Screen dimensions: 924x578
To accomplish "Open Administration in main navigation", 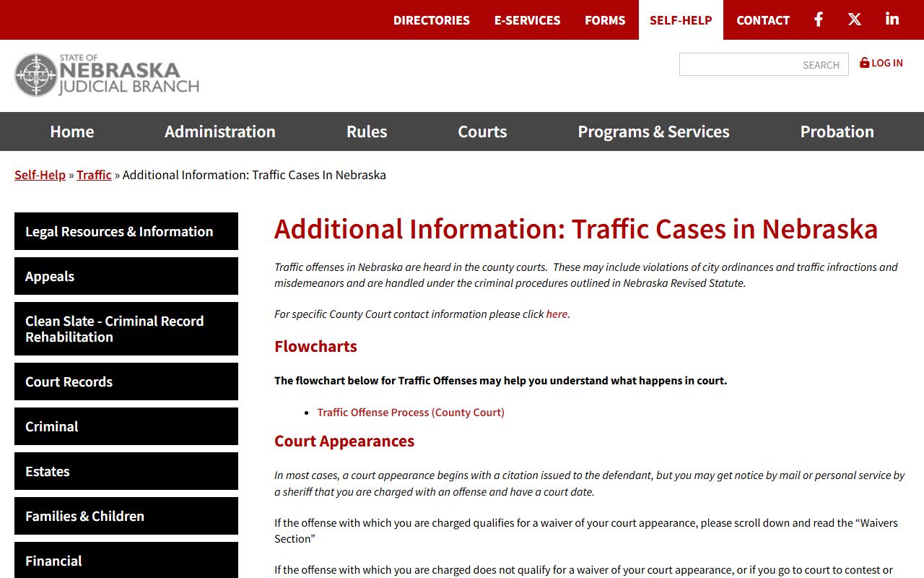I will pos(220,131).
